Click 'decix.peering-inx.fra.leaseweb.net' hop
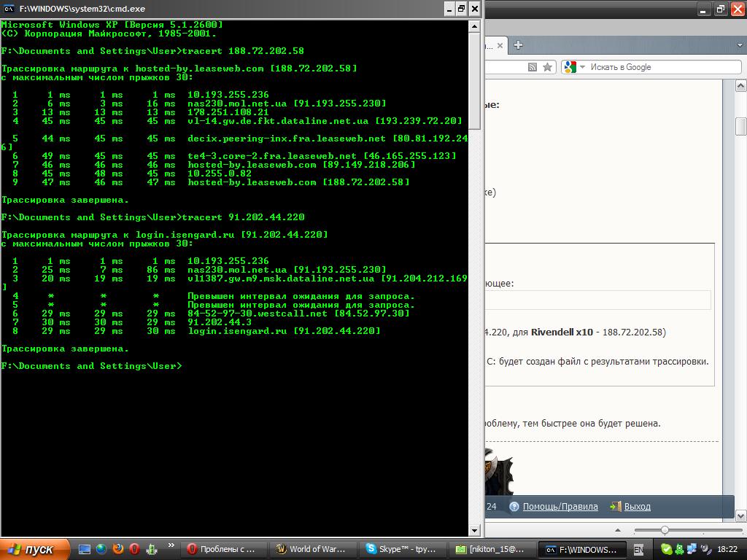Screen dimensions: 747x560 [287, 139]
